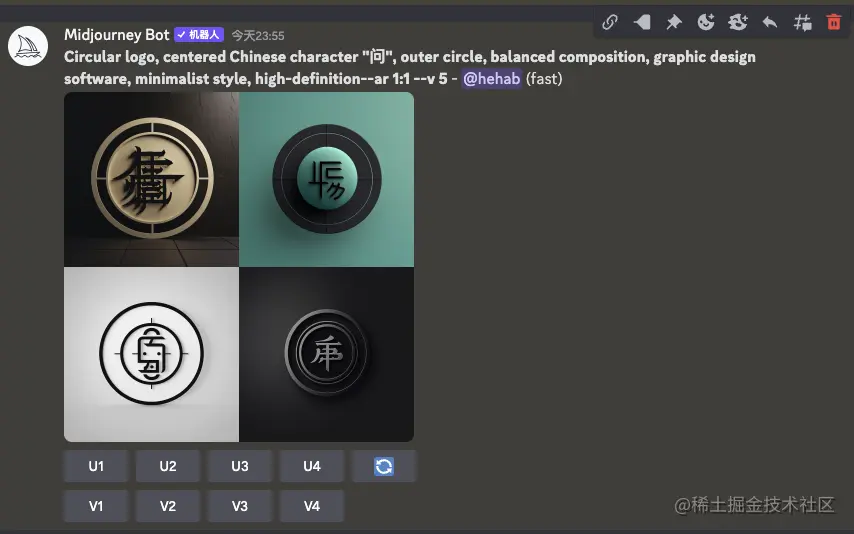Upscale third image with U3
854x534 pixels.
coord(240,466)
